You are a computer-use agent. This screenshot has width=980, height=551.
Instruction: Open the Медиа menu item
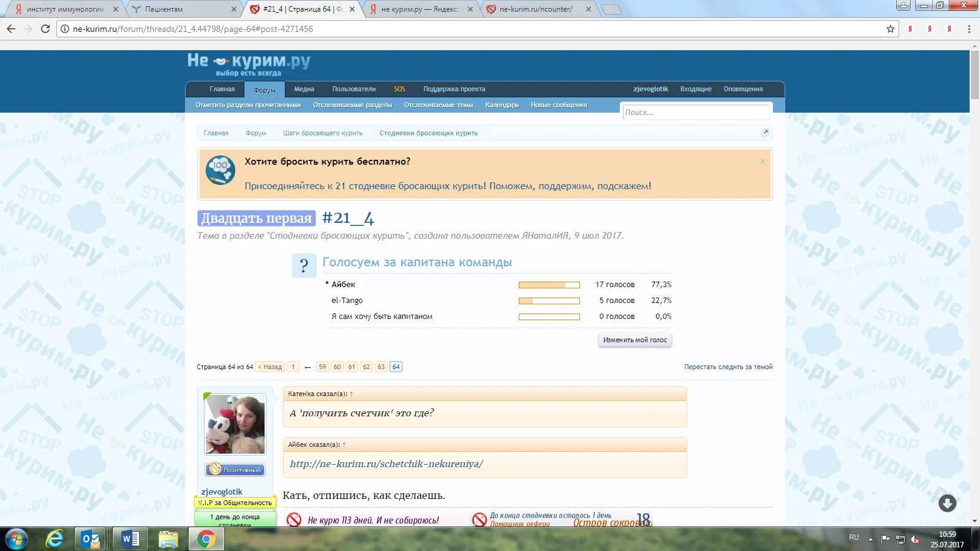(x=304, y=89)
